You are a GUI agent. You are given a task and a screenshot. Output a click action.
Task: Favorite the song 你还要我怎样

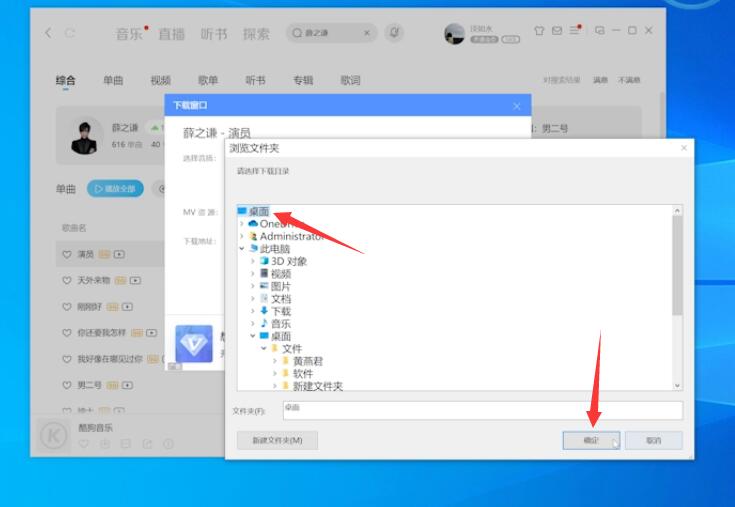point(67,333)
